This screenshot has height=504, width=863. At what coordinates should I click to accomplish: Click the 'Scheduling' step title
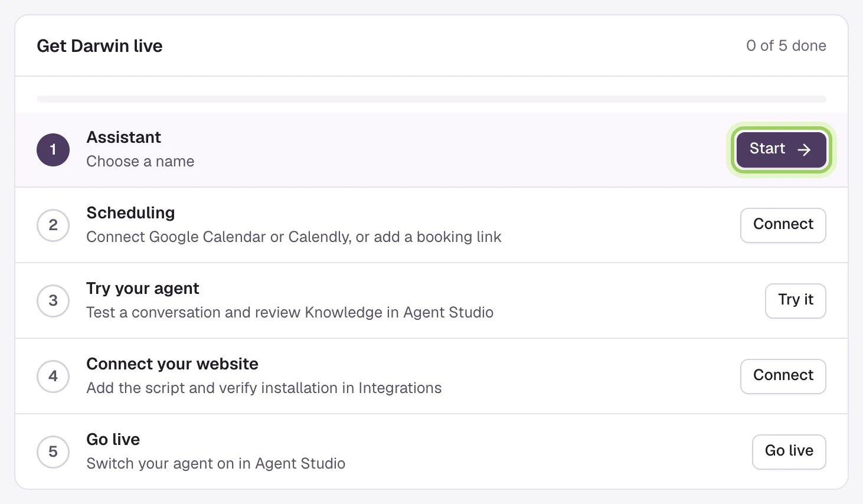[x=130, y=213]
